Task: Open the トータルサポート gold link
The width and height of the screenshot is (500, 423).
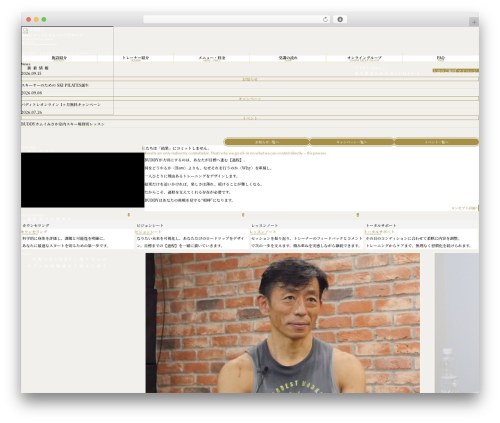Action: (x=379, y=232)
